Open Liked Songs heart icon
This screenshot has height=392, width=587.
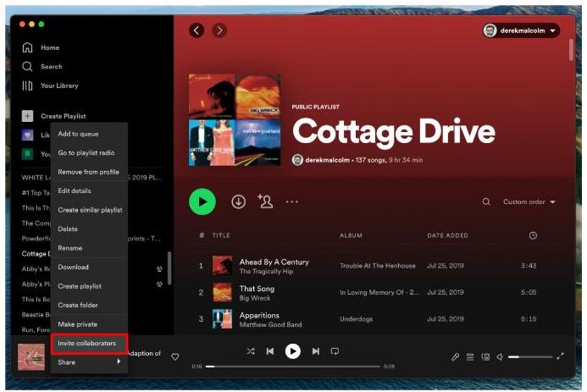(27, 135)
